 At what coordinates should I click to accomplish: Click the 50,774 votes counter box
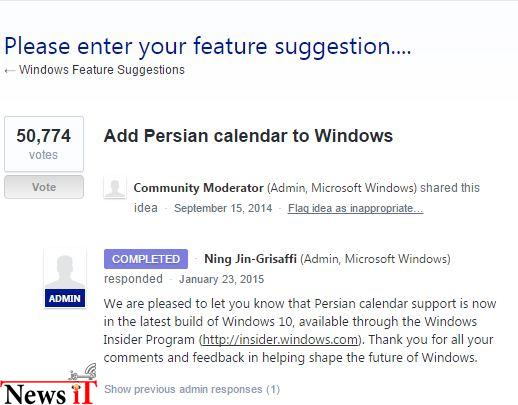click(x=44, y=144)
